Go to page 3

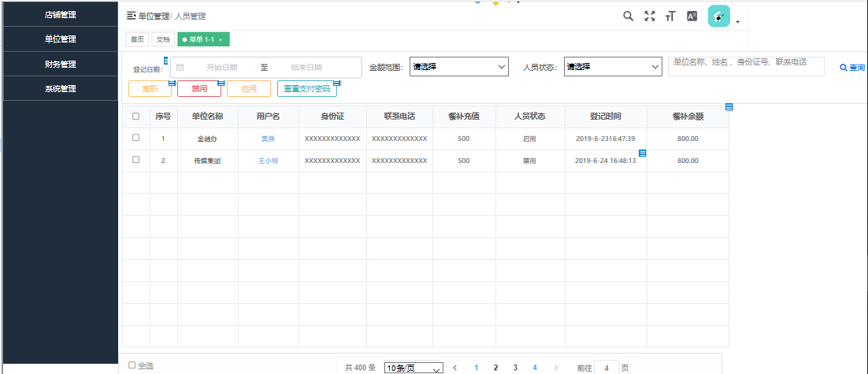click(x=515, y=368)
